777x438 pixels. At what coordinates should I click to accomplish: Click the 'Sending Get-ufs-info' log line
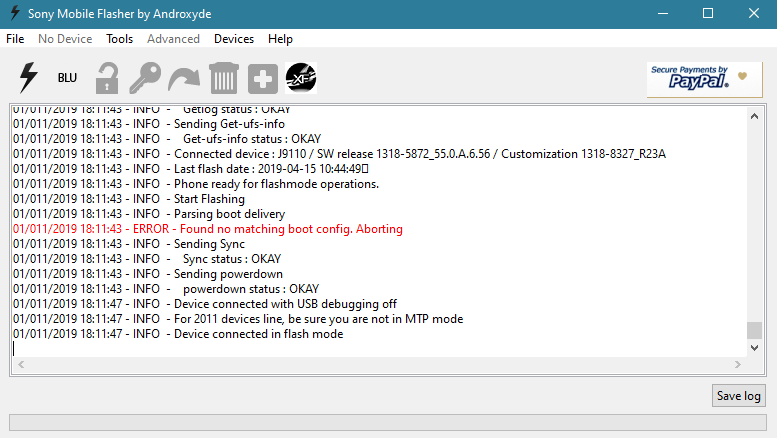(x=149, y=124)
